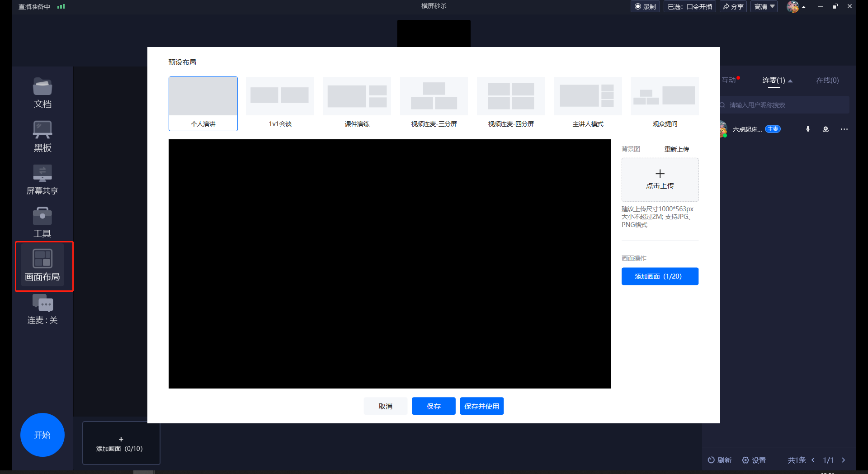Viewport: 868px width, 474px height.
Task: Select the 1v1会谈 preset layout
Action: 280,104
